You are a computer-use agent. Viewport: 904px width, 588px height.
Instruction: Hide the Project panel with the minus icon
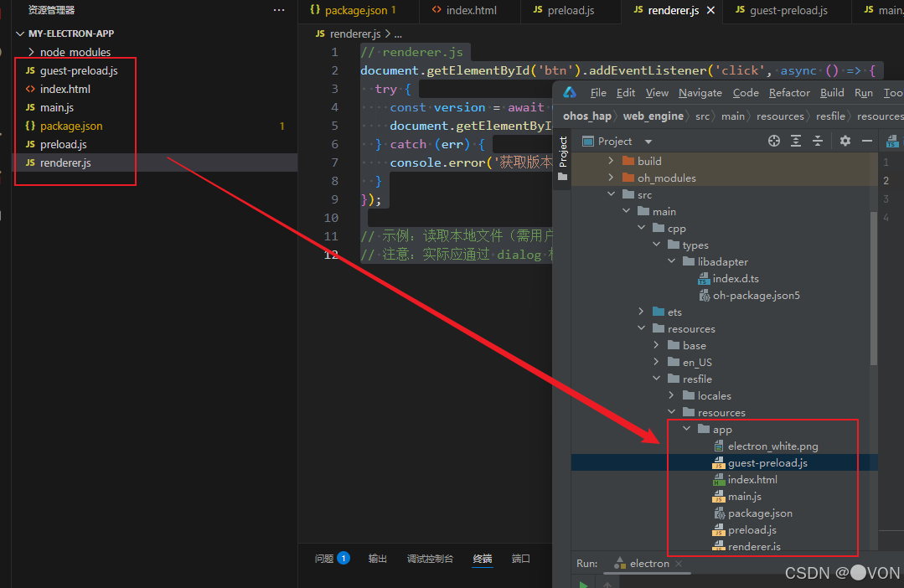tap(866, 142)
